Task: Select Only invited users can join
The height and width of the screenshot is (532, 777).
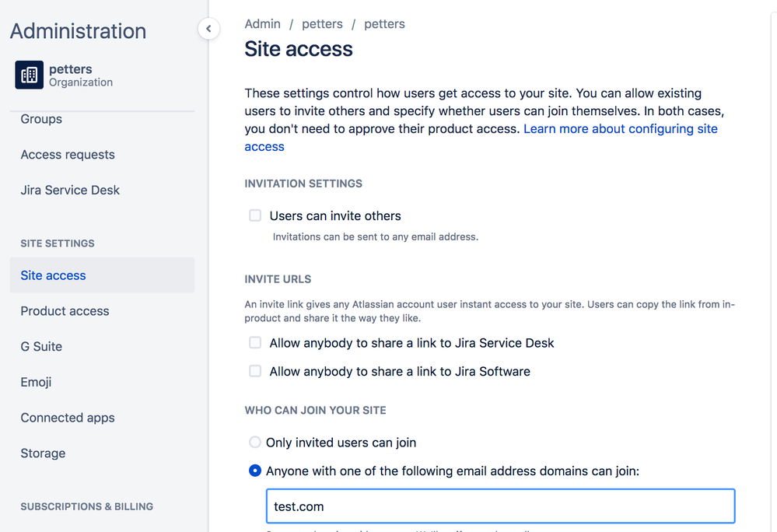Action: 254,442
